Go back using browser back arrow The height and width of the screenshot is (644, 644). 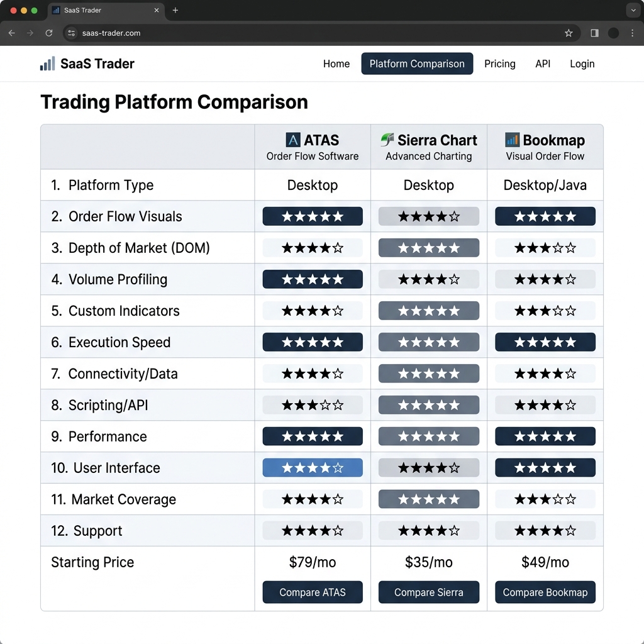point(11,33)
